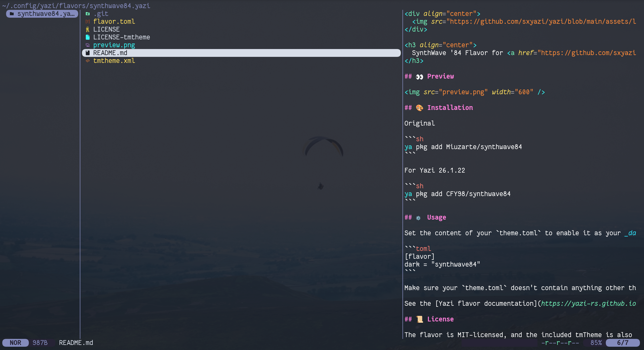The width and height of the screenshot is (644, 350).
Task: Click the NOR mode indicator
Action: click(15, 343)
